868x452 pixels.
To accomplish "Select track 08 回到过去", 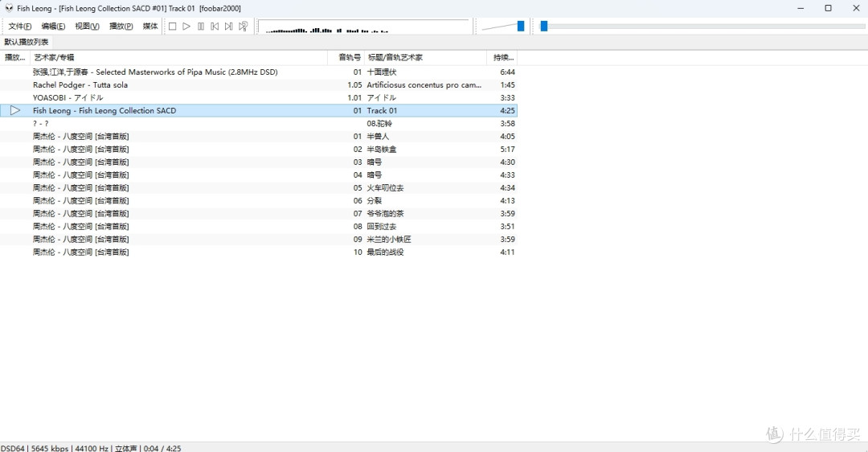I will 259,227.
